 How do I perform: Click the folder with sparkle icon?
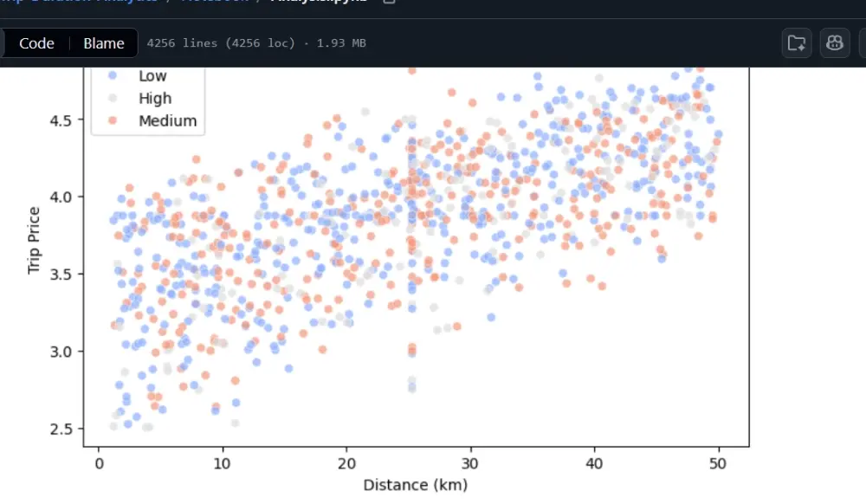point(797,43)
